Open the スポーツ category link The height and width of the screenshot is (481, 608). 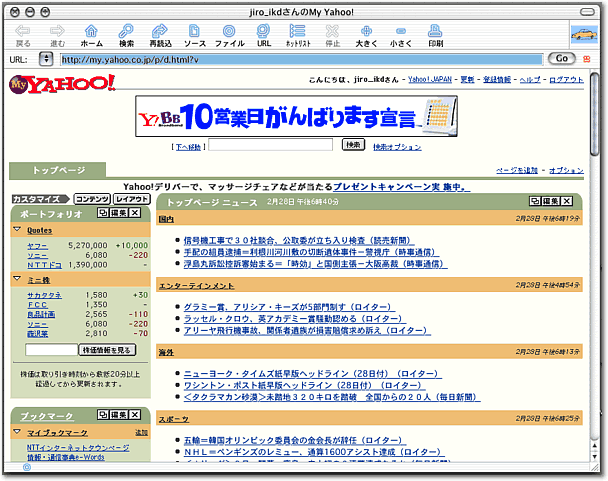(x=174, y=419)
